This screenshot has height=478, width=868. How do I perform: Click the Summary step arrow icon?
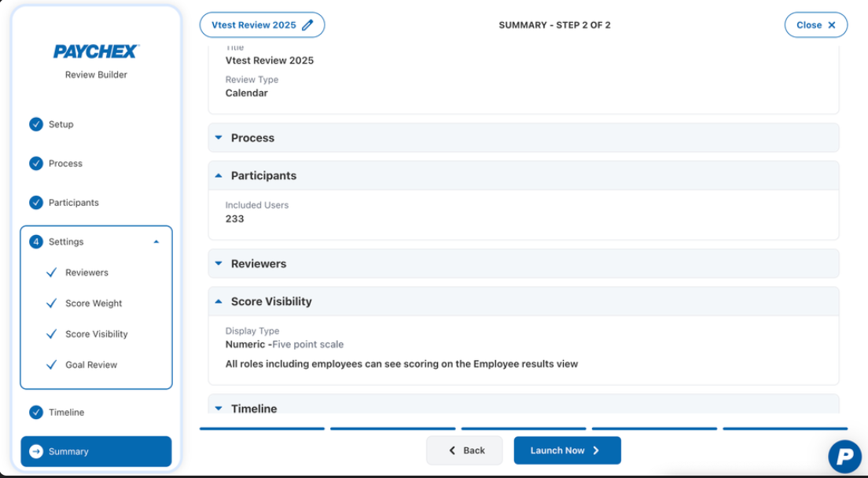(x=36, y=451)
